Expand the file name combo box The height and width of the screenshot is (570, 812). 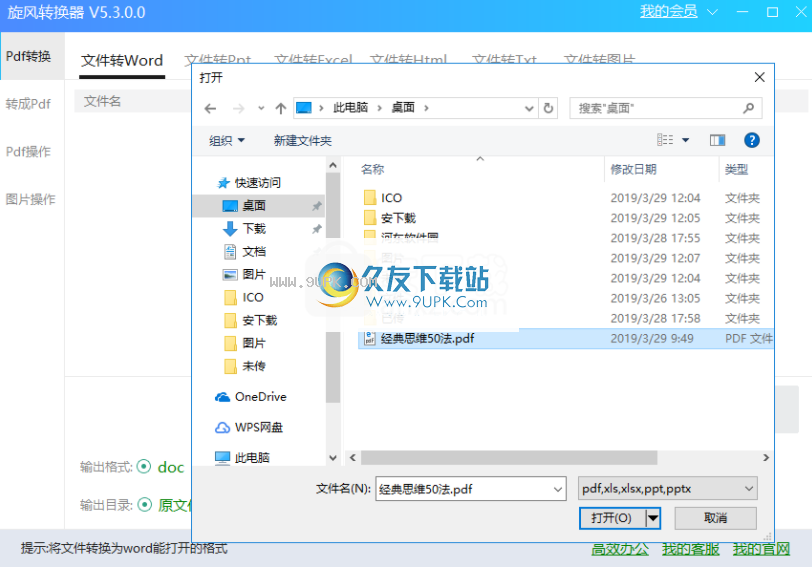(558, 489)
